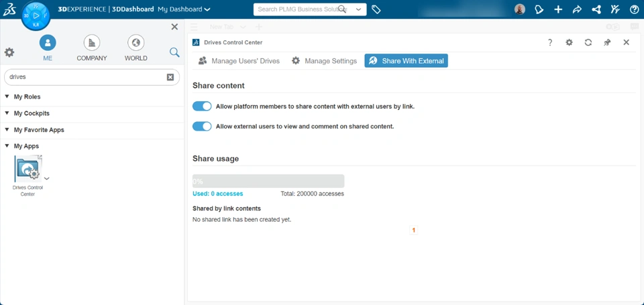Open the 3D compass launcher
This screenshot has width=644, height=305.
point(36,15)
